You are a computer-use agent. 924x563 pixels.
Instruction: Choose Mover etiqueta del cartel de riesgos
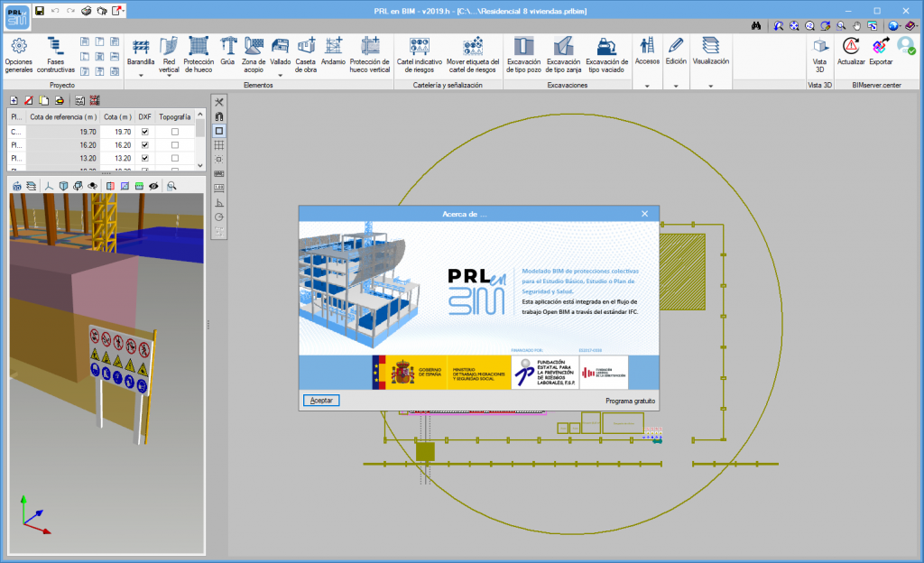pyautogui.click(x=473, y=55)
